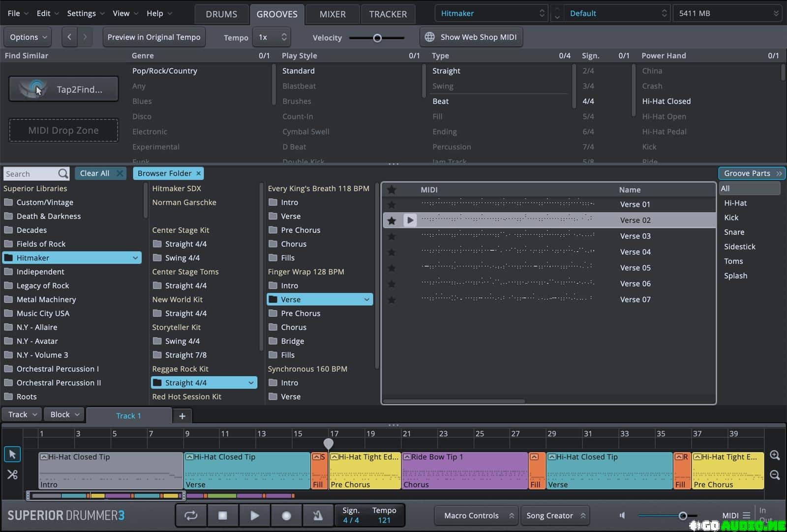This screenshot has height=532, width=787.
Task: Open the Death & Darkness library folder
Action: point(48,216)
